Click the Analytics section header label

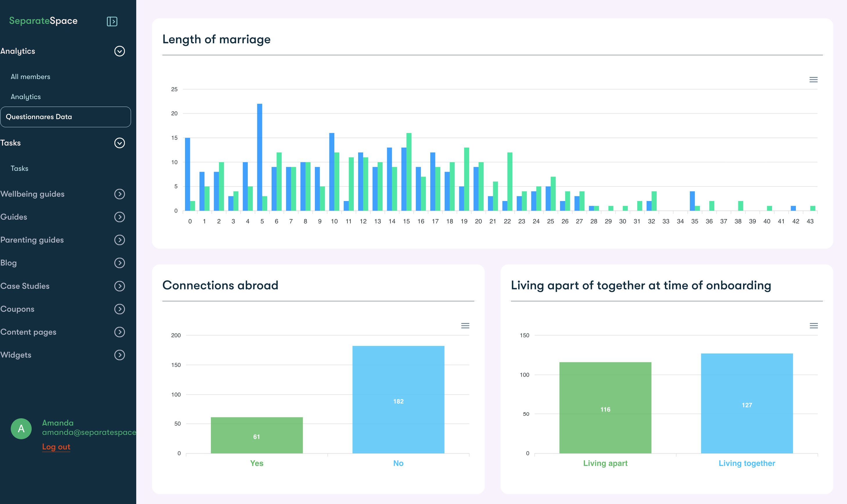pos(18,51)
